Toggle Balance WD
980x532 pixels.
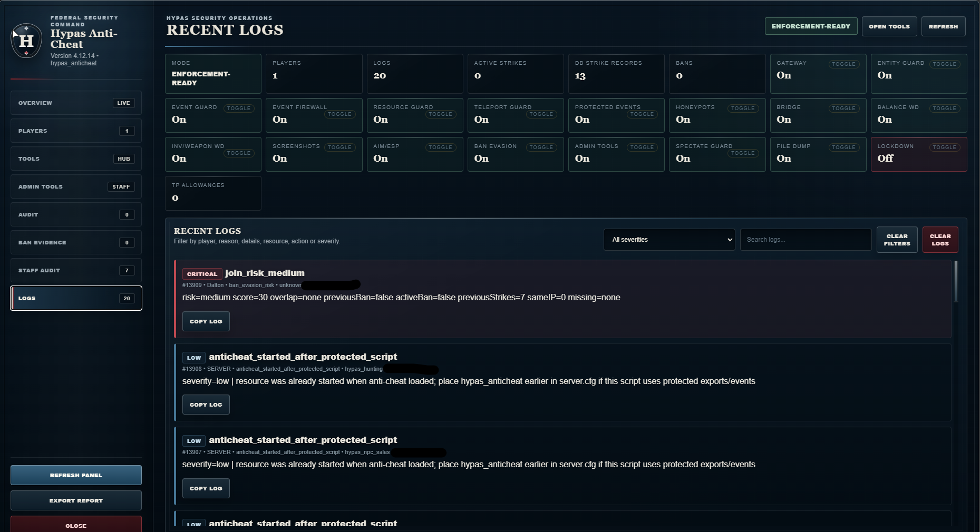pyautogui.click(x=944, y=109)
